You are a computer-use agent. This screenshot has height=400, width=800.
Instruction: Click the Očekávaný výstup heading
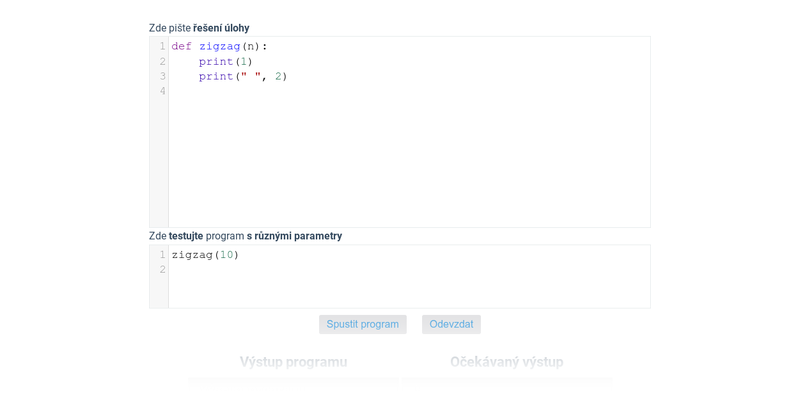[x=507, y=362]
